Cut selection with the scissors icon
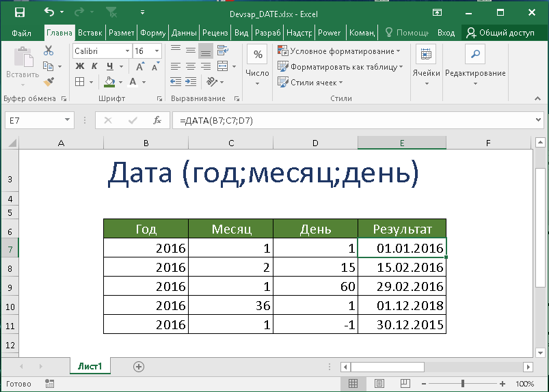This screenshot has width=549, height=392. [x=49, y=51]
